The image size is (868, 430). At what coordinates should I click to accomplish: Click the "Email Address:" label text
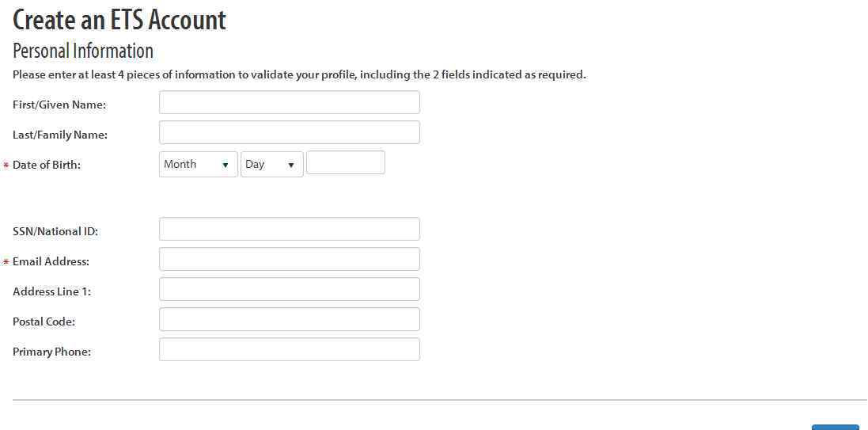[51, 261]
